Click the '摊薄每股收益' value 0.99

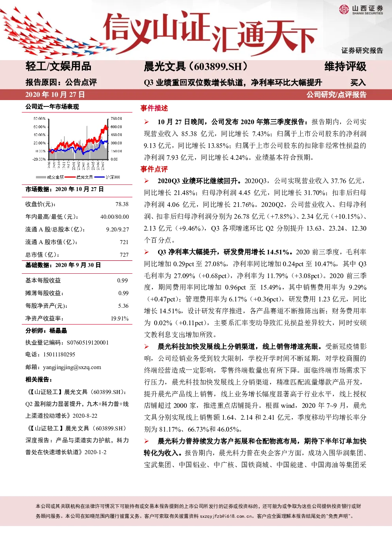coord(123,293)
